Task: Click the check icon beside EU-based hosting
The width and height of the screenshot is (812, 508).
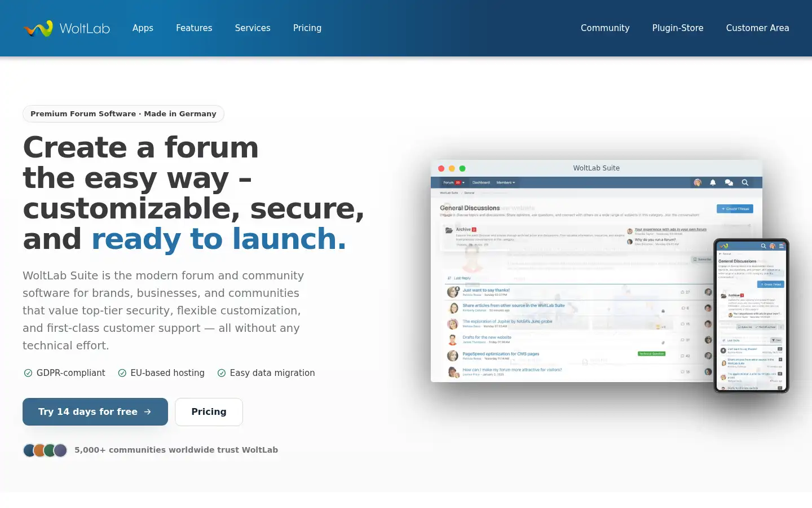Action: 122,373
